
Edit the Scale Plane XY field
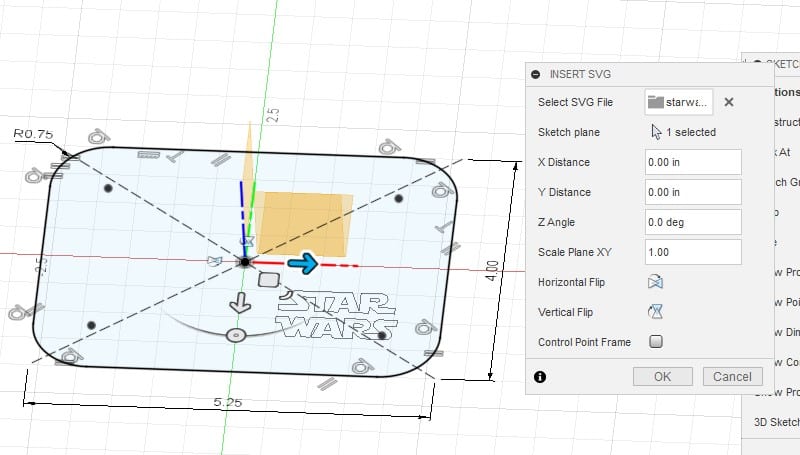(693, 252)
